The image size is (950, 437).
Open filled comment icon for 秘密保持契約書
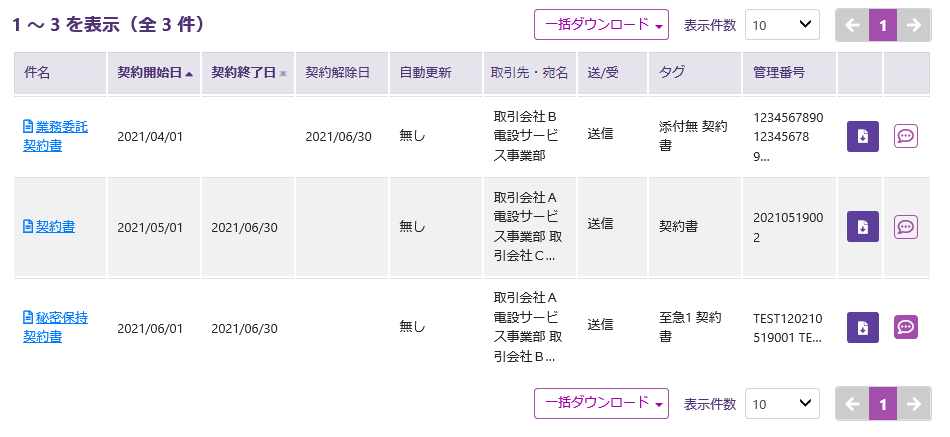coord(906,326)
